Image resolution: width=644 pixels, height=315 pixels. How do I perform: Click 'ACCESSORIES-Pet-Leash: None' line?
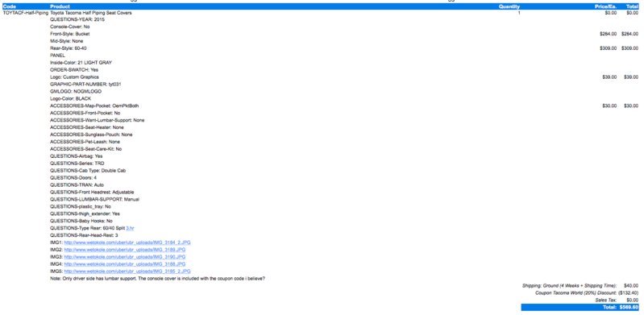[85, 142]
